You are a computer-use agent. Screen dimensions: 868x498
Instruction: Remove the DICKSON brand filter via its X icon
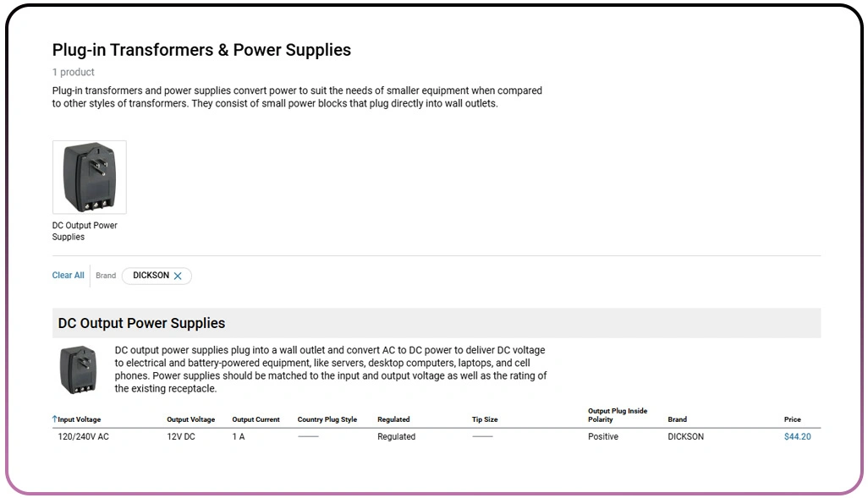click(x=179, y=276)
